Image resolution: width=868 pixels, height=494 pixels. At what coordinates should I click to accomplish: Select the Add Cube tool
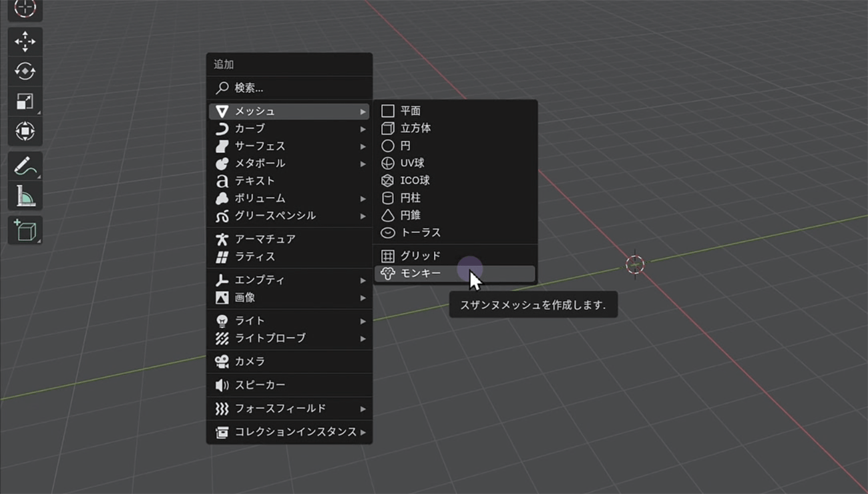coord(25,230)
